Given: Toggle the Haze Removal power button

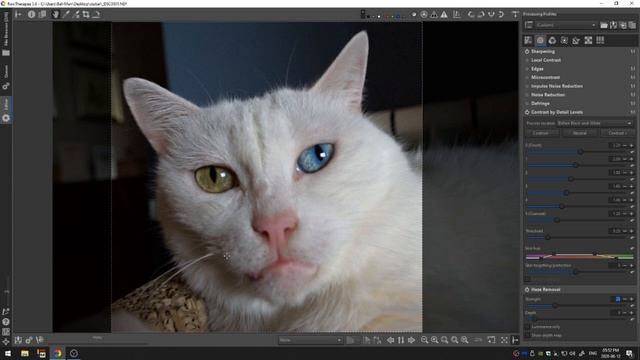Looking at the screenshot, I should [527, 289].
